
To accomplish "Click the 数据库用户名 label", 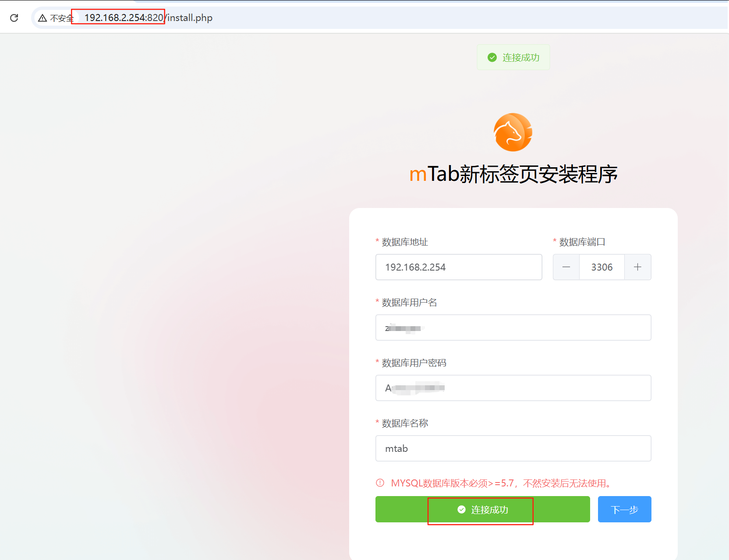I will click(409, 303).
